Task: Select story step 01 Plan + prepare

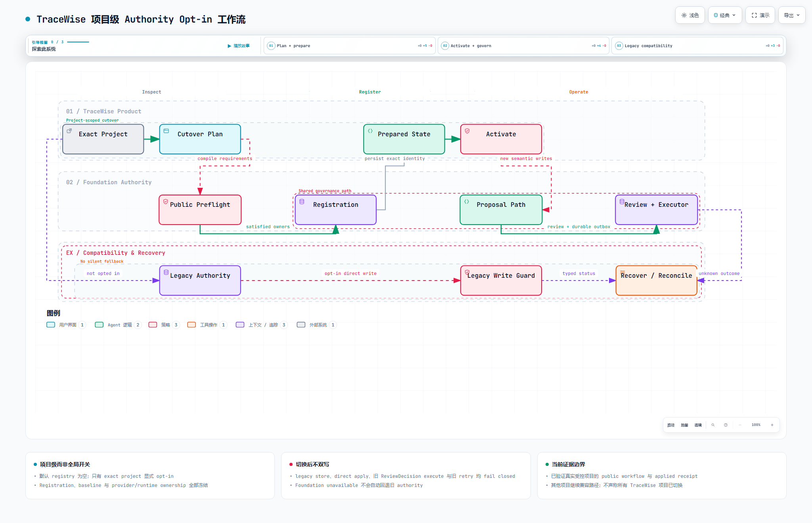Action: (350, 46)
